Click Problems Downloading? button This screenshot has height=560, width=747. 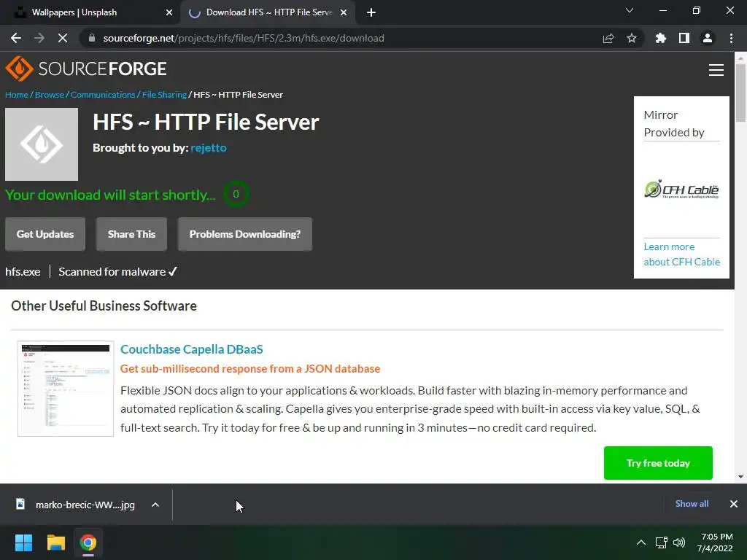point(245,234)
